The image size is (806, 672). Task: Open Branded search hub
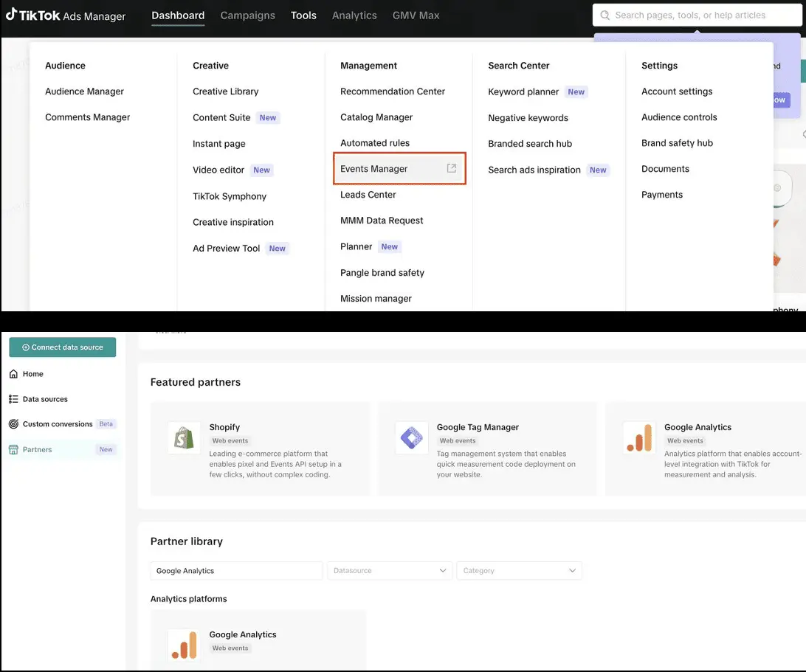(x=530, y=144)
